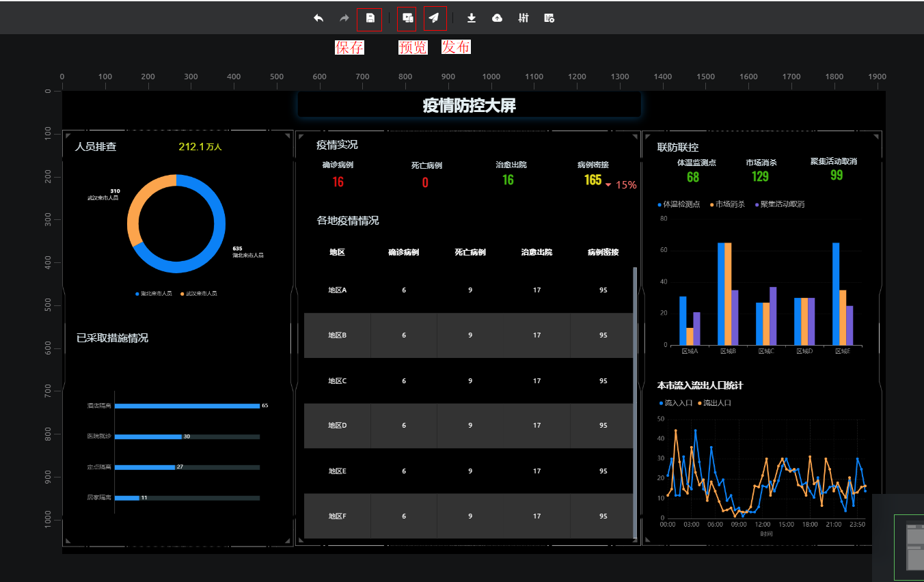
Task: Save the dashboard with the floppy disk icon
Action: pos(370,18)
